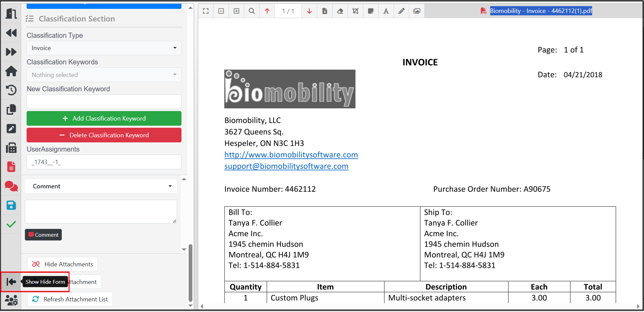The width and height of the screenshot is (644, 312).
Task: Click the red document icon in sidebar
Action: click(x=11, y=167)
